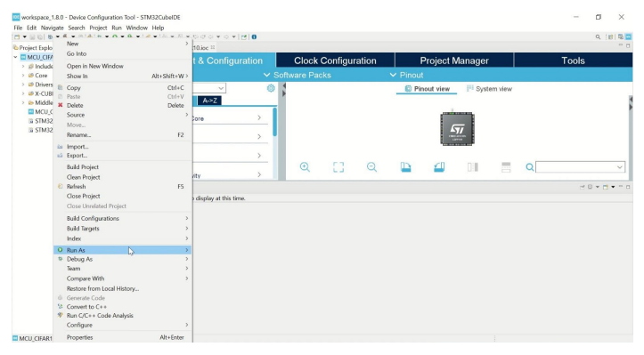Screen dimensions: 644x355
Task: Click the Pinout view chip icon
Action: pos(408,89)
